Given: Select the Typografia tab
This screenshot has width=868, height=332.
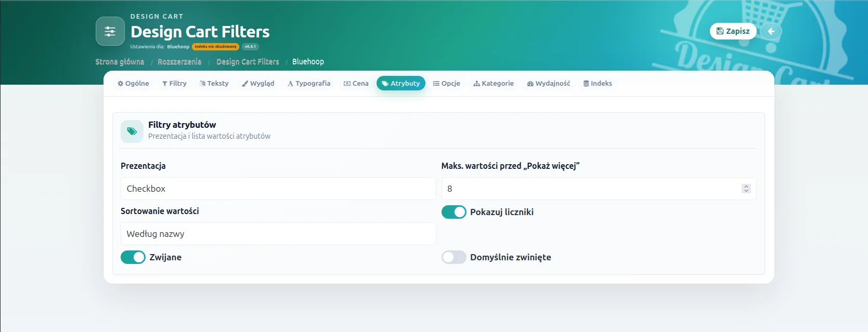Looking at the screenshot, I should (309, 83).
